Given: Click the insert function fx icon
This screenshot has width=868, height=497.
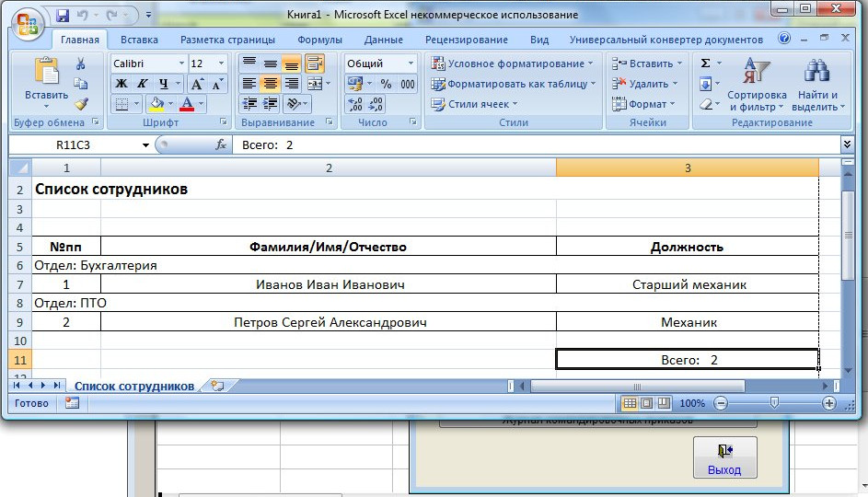Looking at the screenshot, I should [221, 144].
